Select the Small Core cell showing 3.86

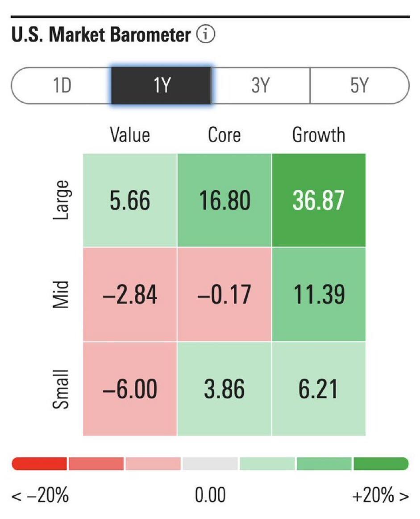[x=224, y=389]
